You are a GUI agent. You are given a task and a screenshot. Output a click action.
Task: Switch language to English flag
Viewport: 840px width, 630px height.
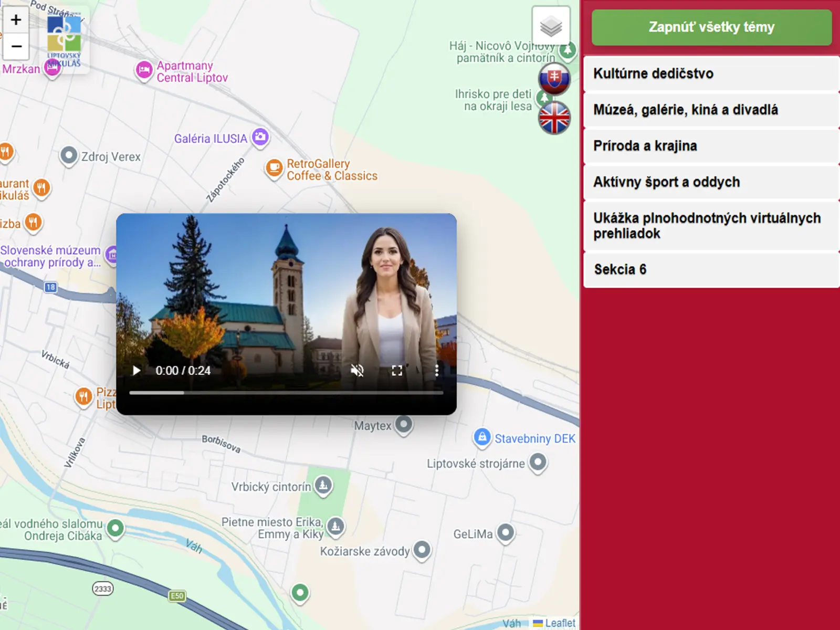point(554,118)
